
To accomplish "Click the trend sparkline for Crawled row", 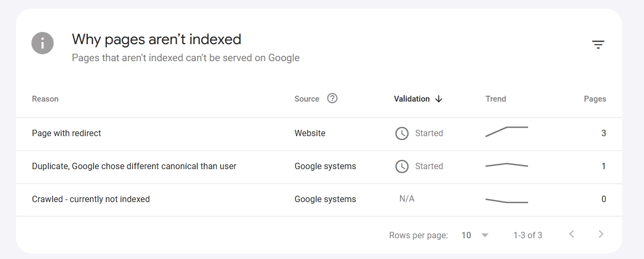I will point(506,200).
